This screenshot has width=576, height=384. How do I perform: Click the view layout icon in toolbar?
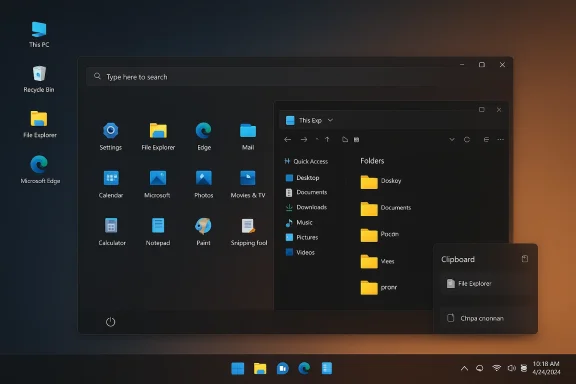click(x=486, y=140)
